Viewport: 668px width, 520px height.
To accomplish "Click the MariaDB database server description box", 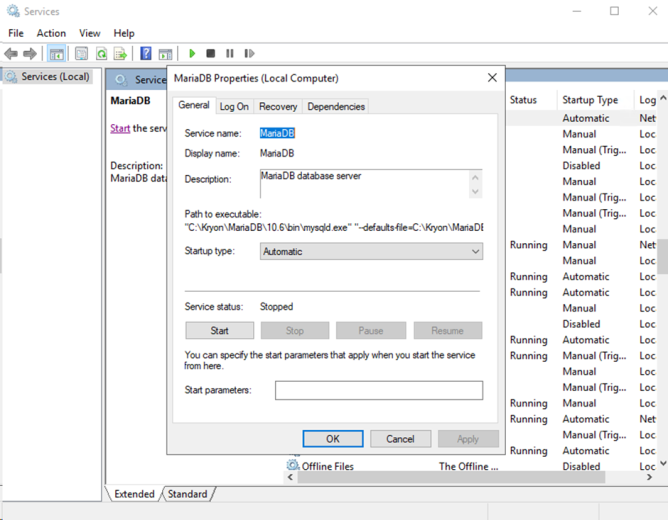I will coord(366,184).
